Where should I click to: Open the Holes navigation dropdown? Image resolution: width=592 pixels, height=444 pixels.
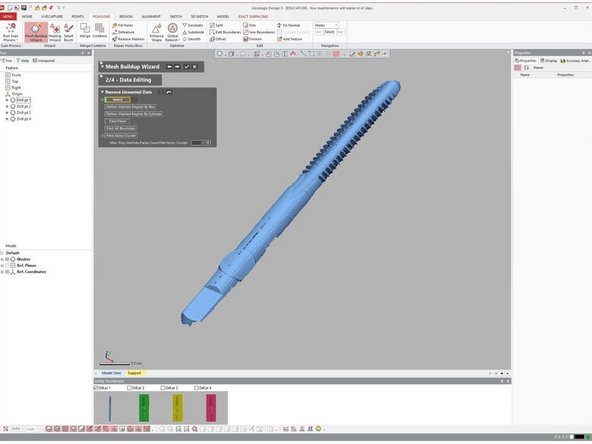click(x=327, y=25)
